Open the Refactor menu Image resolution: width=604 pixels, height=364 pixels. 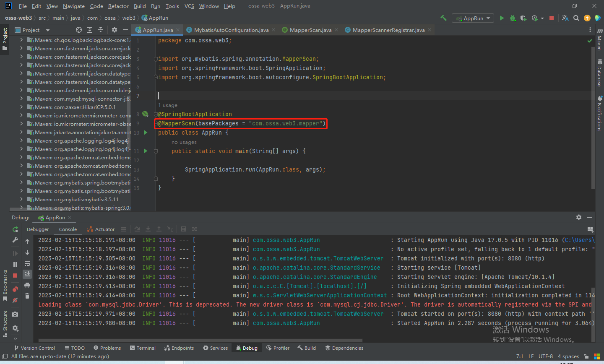[x=118, y=6]
